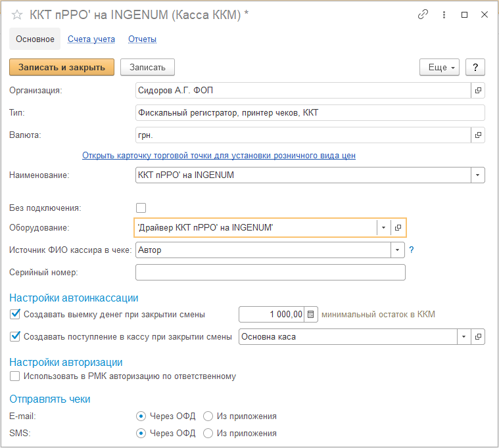Expand the Оборудование dropdown list
Viewport: 499px width, 448px height.
pyautogui.click(x=383, y=227)
